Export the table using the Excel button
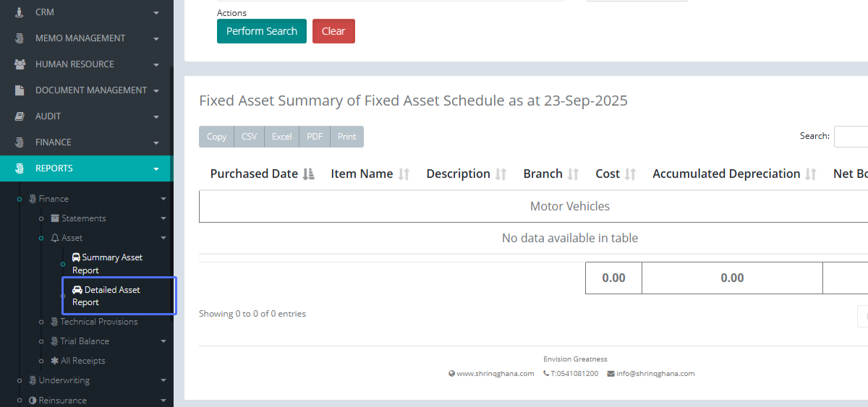Image resolution: width=868 pixels, height=407 pixels. [x=281, y=137]
